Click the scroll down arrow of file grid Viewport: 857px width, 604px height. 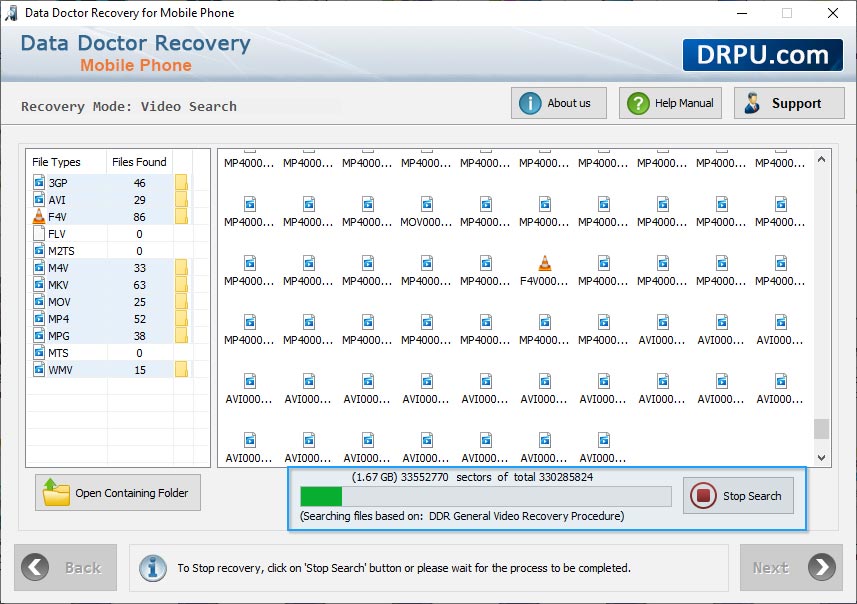coord(821,458)
